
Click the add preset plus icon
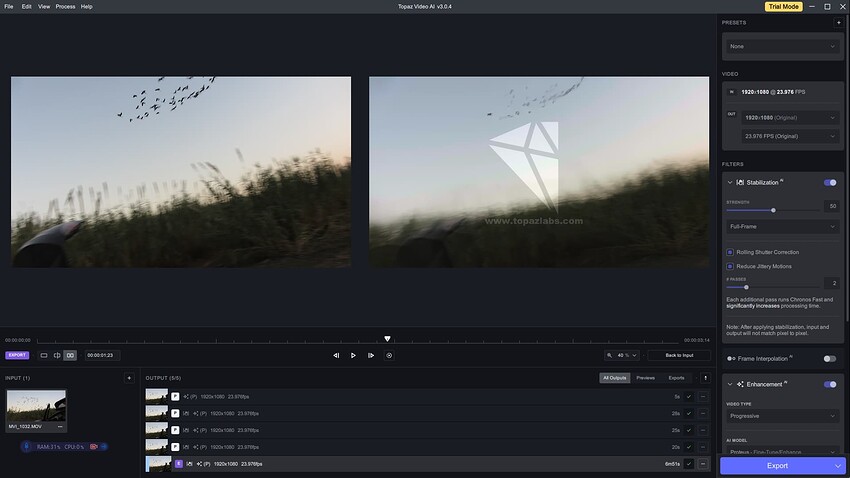pos(838,22)
